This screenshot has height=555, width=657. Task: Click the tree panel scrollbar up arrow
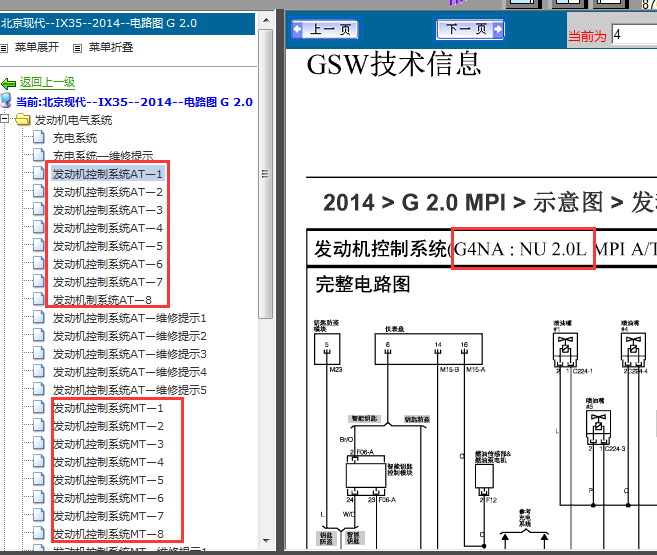coord(266,20)
